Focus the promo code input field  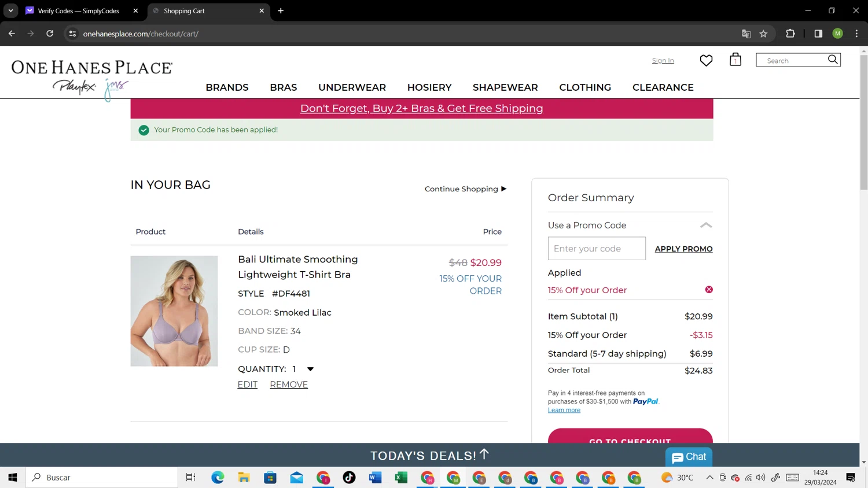pos(597,248)
